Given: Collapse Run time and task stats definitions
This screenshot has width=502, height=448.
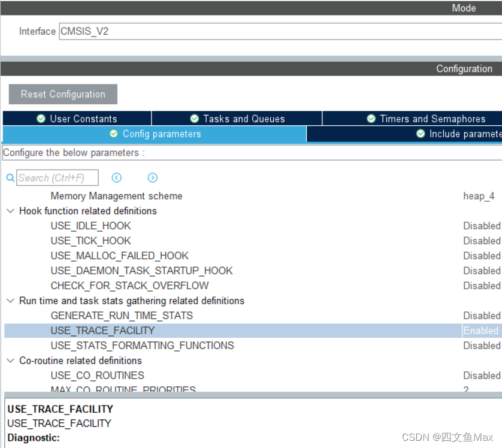Looking at the screenshot, I should pos(9,301).
